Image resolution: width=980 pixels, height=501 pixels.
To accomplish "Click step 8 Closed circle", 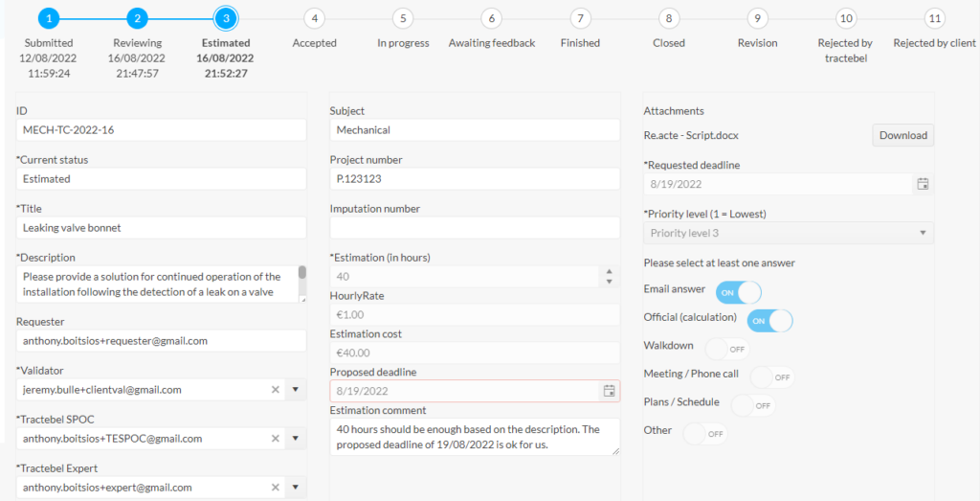I will click(x=669, y=19).
